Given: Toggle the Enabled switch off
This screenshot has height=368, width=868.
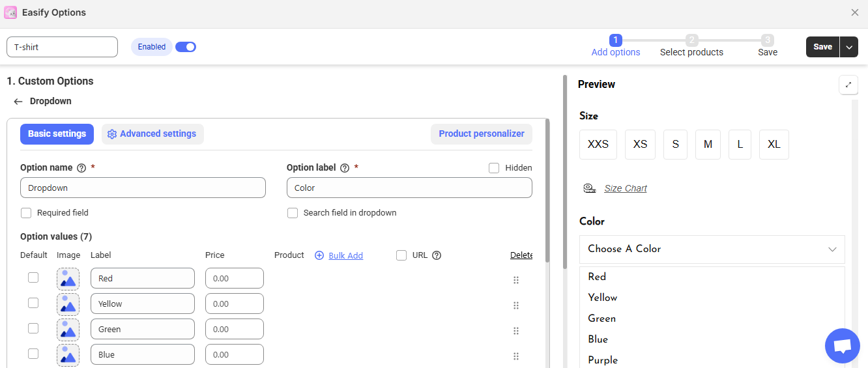Looking at the screenshot, I should pos(186,47).
